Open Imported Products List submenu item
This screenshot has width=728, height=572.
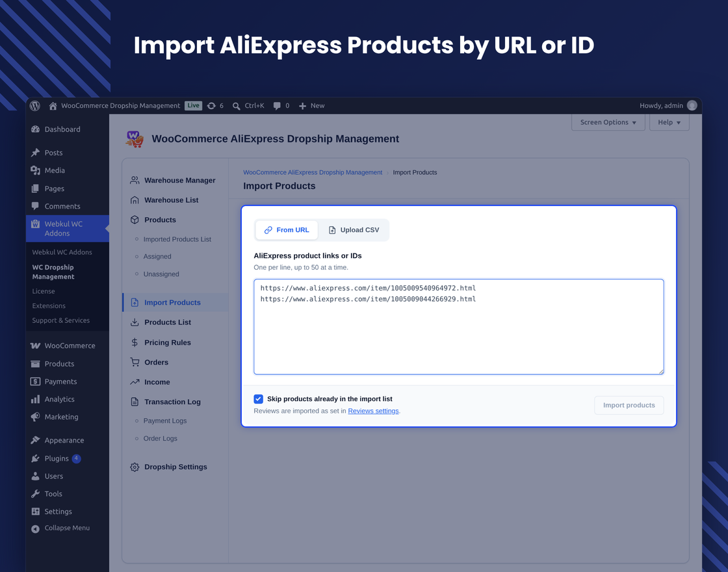177,239
